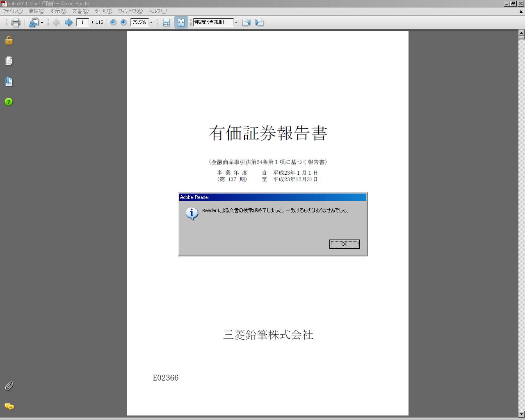525x420 pixels.
Task: Go to next page arrow
Action: (69, 23)
